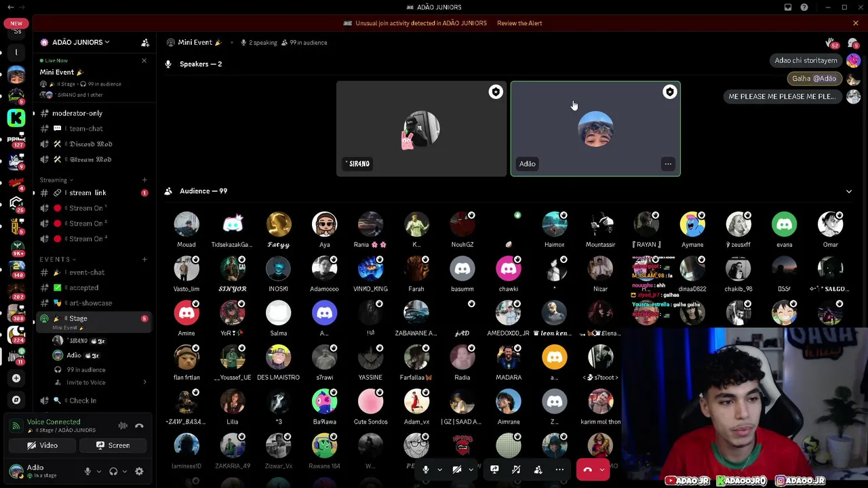Viewport: 868px width, 488px height.
Task: Toggle microphone mute in bottom control bar
Action: (x=426, y=469)
